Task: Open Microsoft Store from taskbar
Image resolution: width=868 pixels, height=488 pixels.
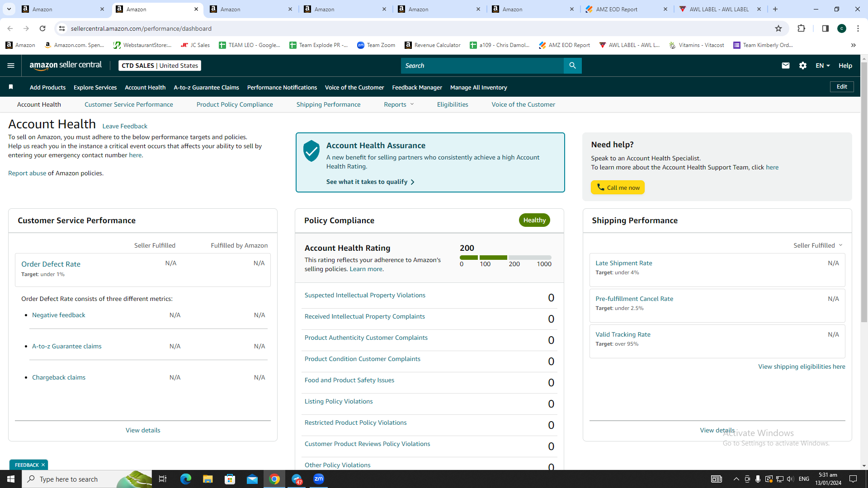Action: coord(230,479)
